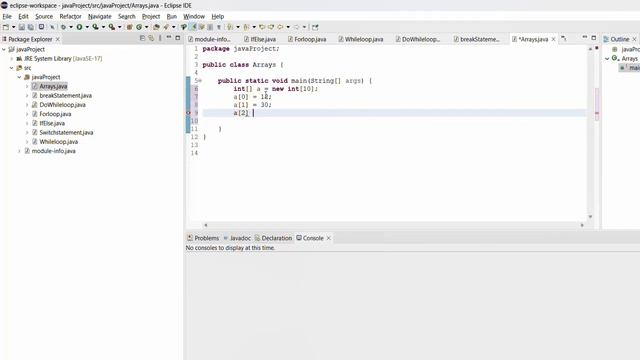
Task: Collapse the javaProject root node
Action: pyautogui.click(x=4, y=49)
